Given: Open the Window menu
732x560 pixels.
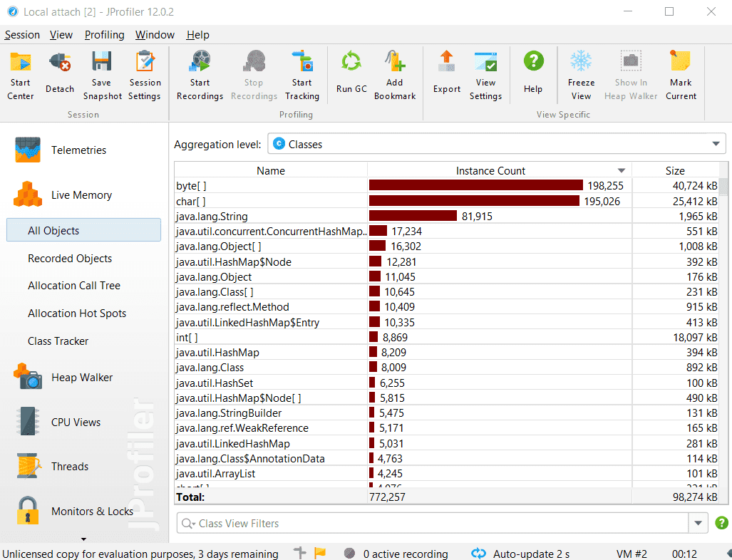Looking at the screenshot, I should coord(155,35).
